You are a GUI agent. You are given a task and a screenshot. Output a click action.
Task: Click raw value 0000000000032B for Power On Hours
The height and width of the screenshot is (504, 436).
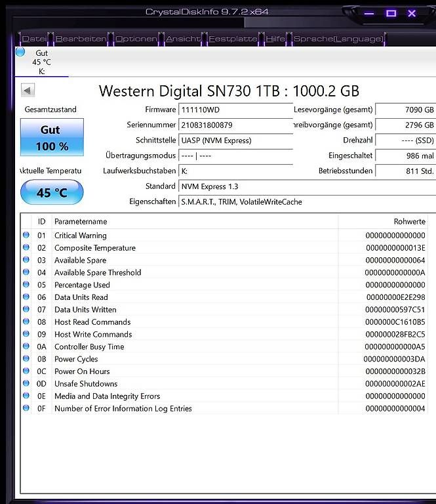click(x=395, y=371)
